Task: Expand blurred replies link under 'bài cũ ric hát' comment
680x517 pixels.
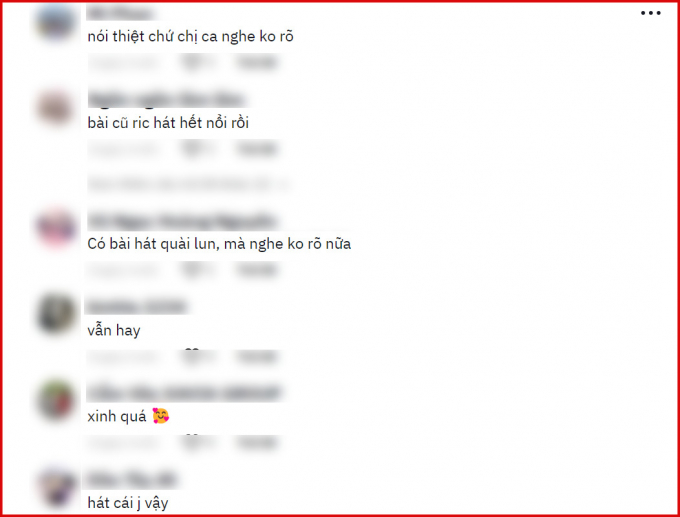Action: click(x=189, y=185)
